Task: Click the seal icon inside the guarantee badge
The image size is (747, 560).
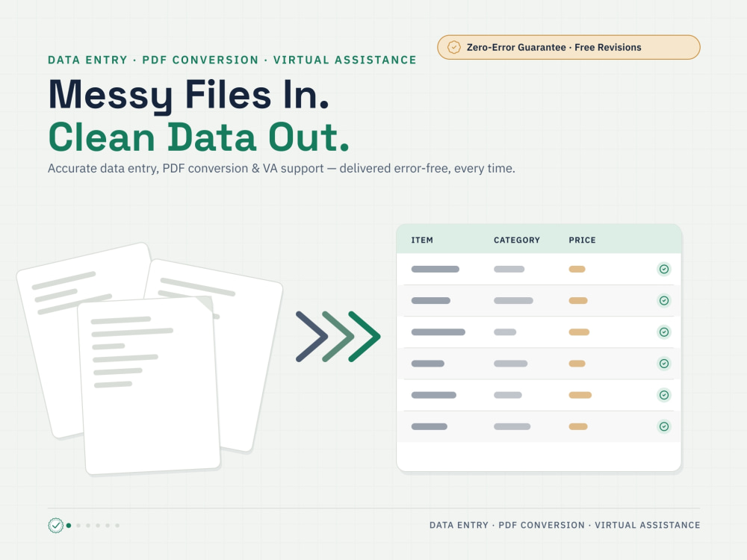Action: 454,47
